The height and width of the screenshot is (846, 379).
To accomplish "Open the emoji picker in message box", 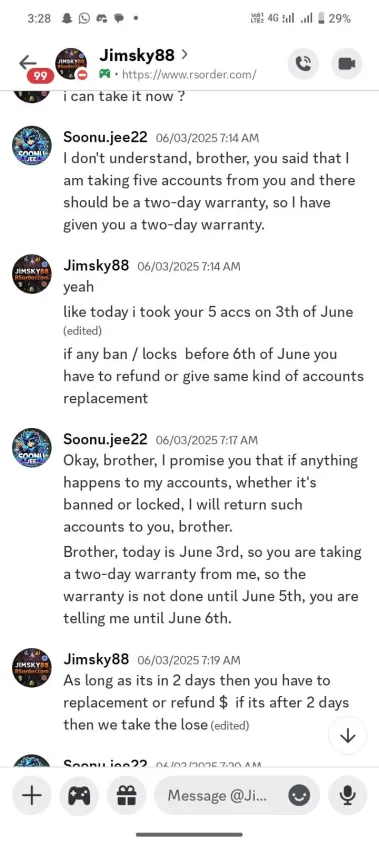I will [300, 796].
